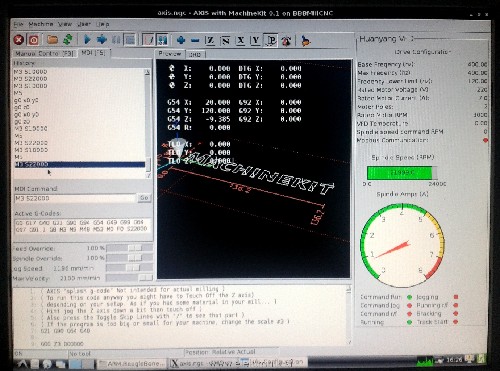Image resolution: width=500 pixels, height=371 pixels.
Task: Switch to the Manual Control [F3] tab
Action: (x=44, y=53)
